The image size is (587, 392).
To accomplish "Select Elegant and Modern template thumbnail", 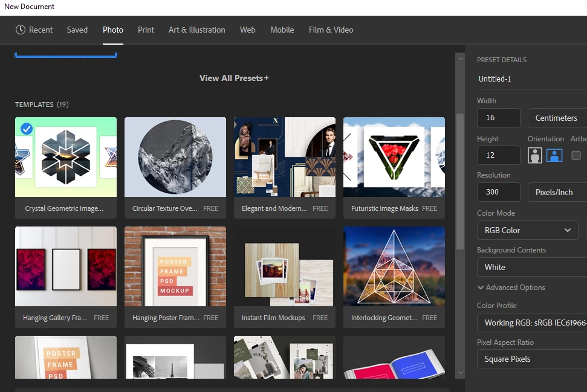I will (x=285, y=157).
